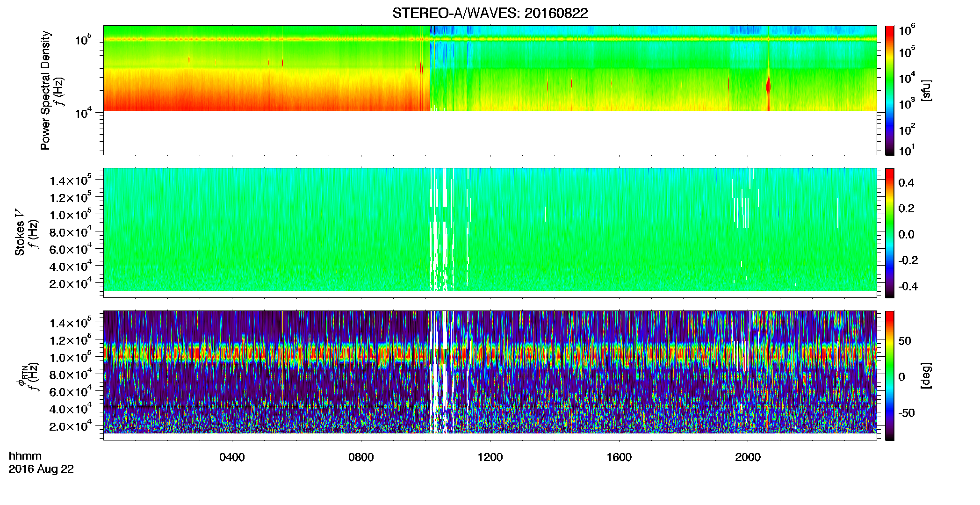
Task: Select the "0" tick on the degrees colorbar
Action: tap(902, 377)
